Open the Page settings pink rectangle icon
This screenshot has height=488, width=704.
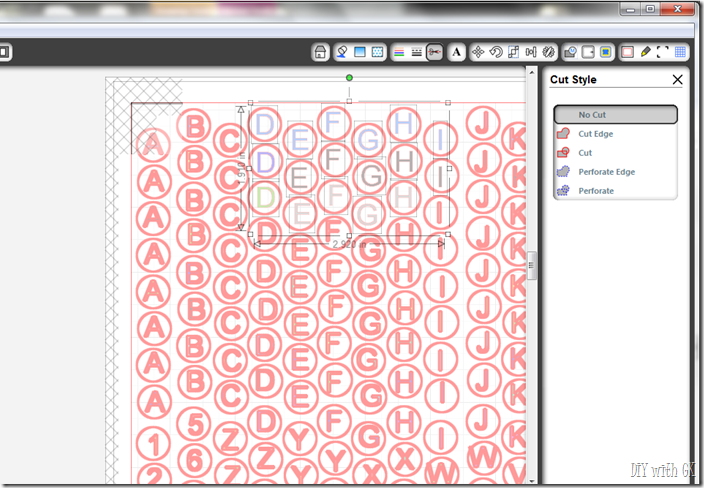[x=627, y=52]
